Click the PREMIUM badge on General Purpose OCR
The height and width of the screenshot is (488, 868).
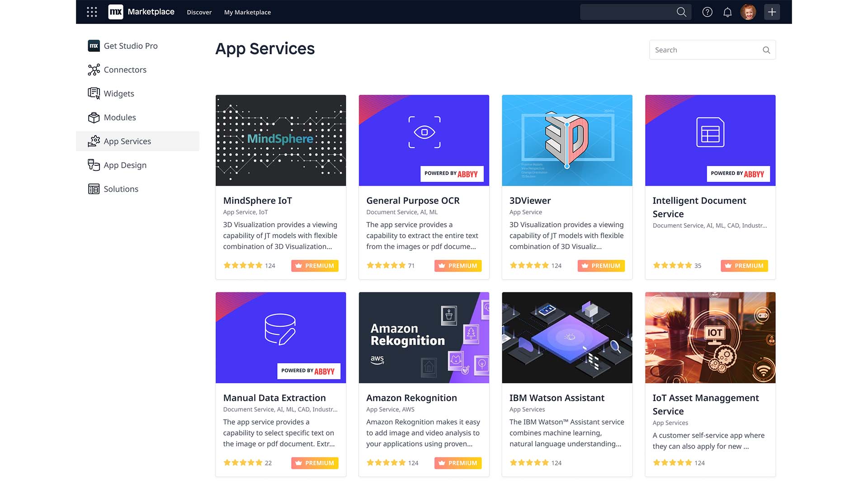pyautogui.click(x=458, y=266)
